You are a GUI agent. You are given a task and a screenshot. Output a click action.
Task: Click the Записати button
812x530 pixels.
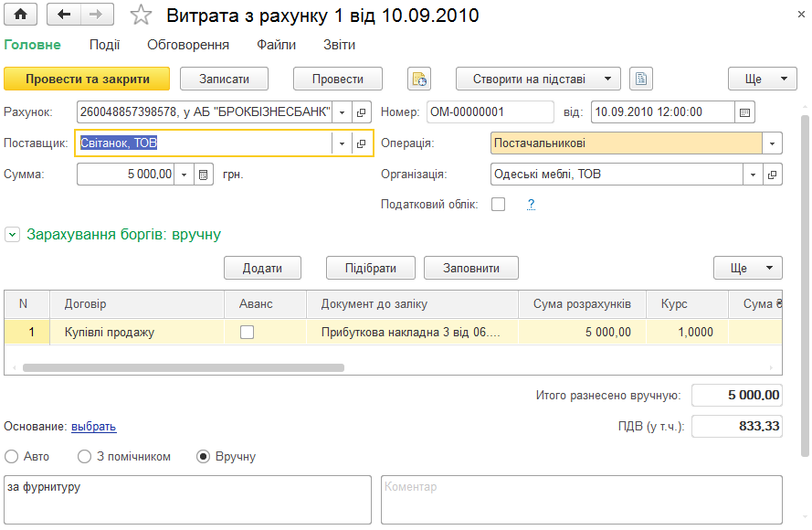(224, 79)
